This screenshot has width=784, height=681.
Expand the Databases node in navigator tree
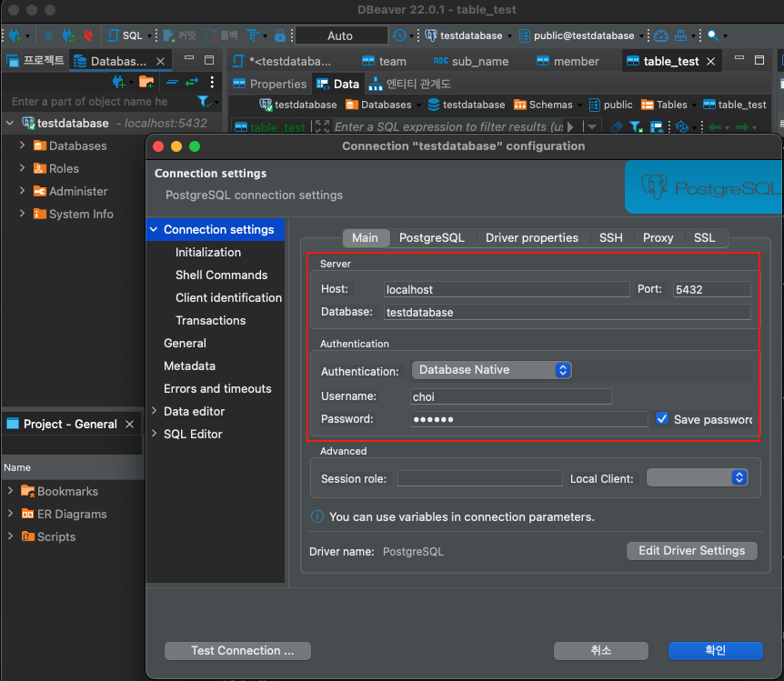pos(22,145)
